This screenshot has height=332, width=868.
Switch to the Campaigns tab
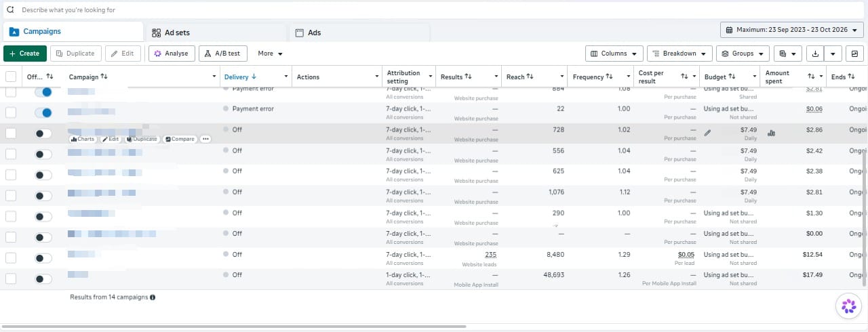coord(73,32)
